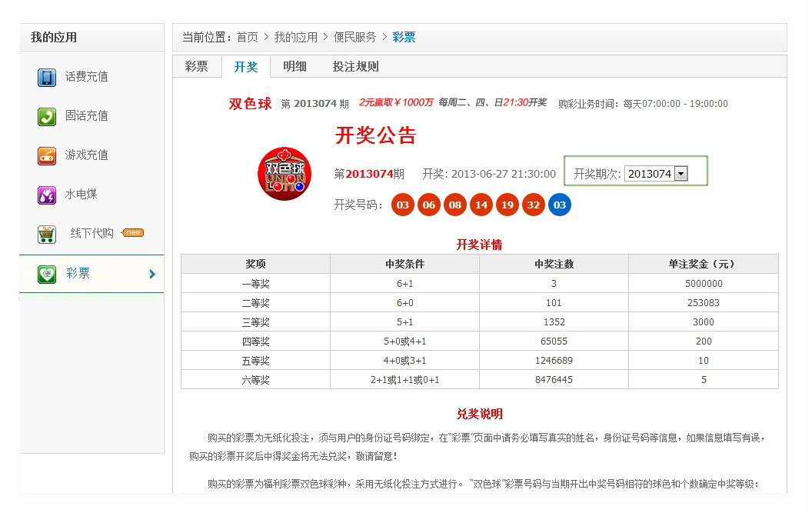This screenshot has height=513, width=812.
Task: Click the 中奖条件 column header
Action: click(404, 265)
